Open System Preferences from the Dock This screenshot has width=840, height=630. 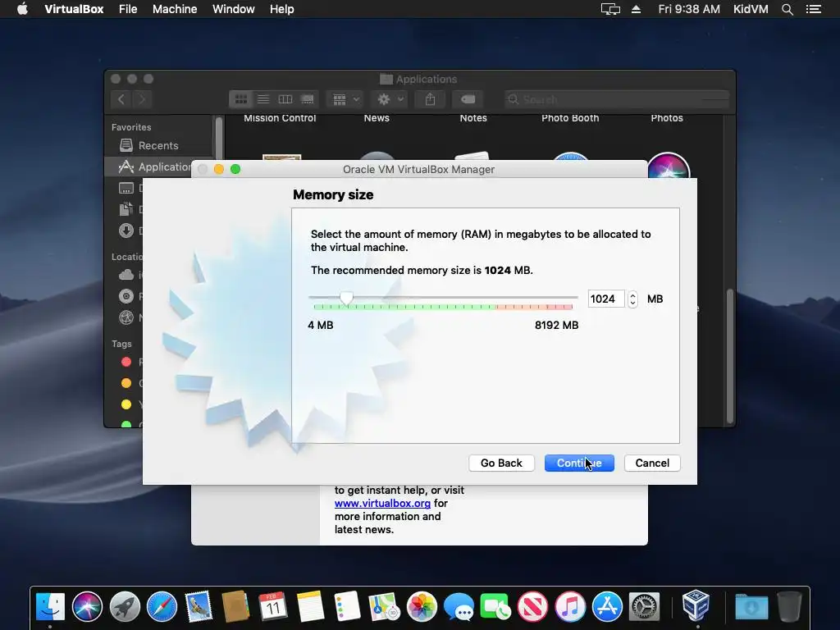[644, 607]
